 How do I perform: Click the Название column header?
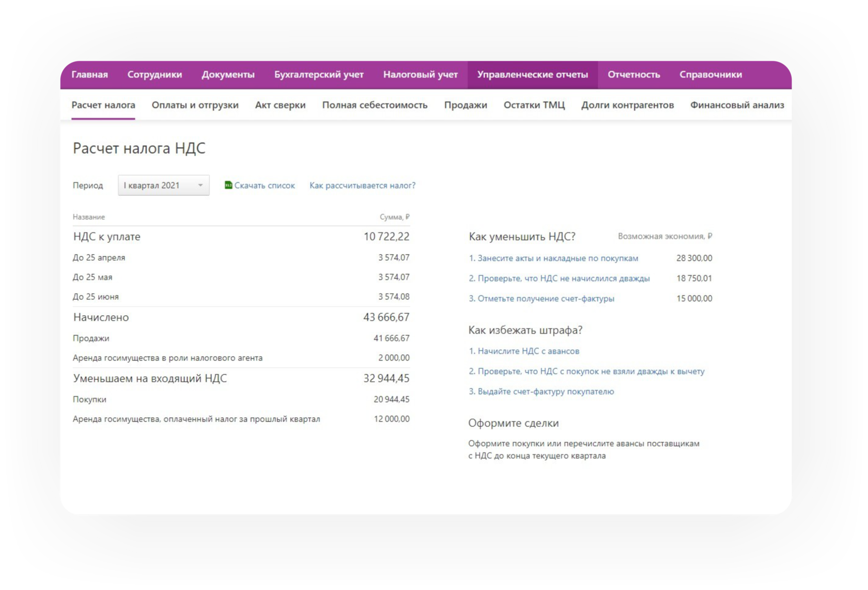tap(89, 217)
